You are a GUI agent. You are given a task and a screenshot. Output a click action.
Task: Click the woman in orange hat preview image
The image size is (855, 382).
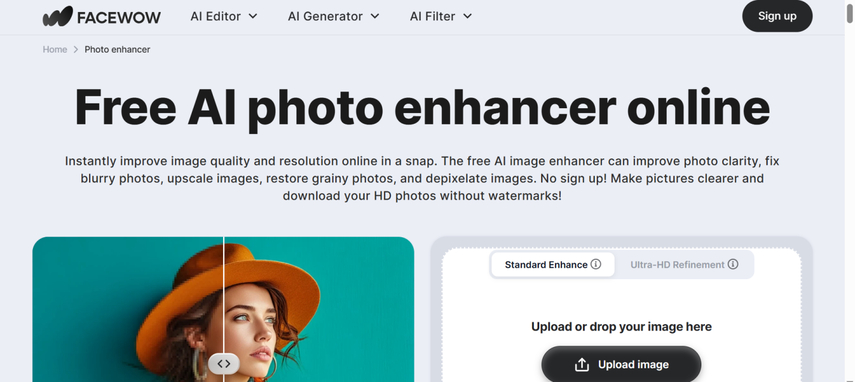click(223, 310)
